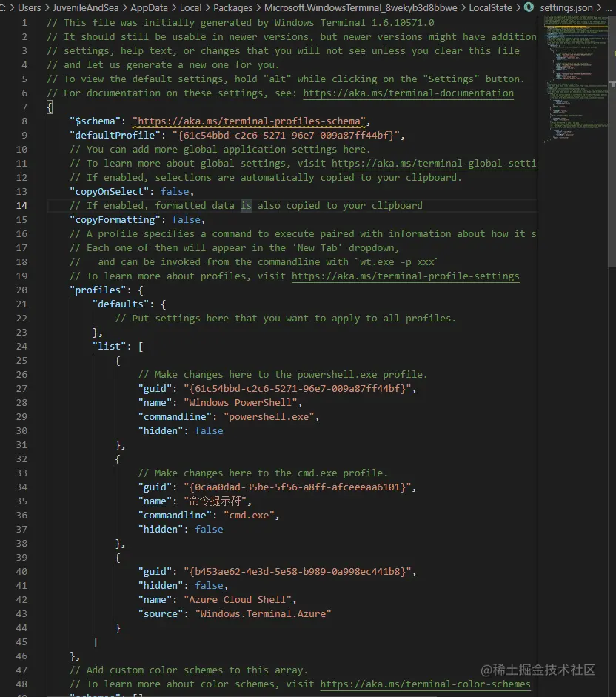Screen dimensions: 616x697
Task: Follow the terminal-profiles-schema URL
Action: (249, 121)
